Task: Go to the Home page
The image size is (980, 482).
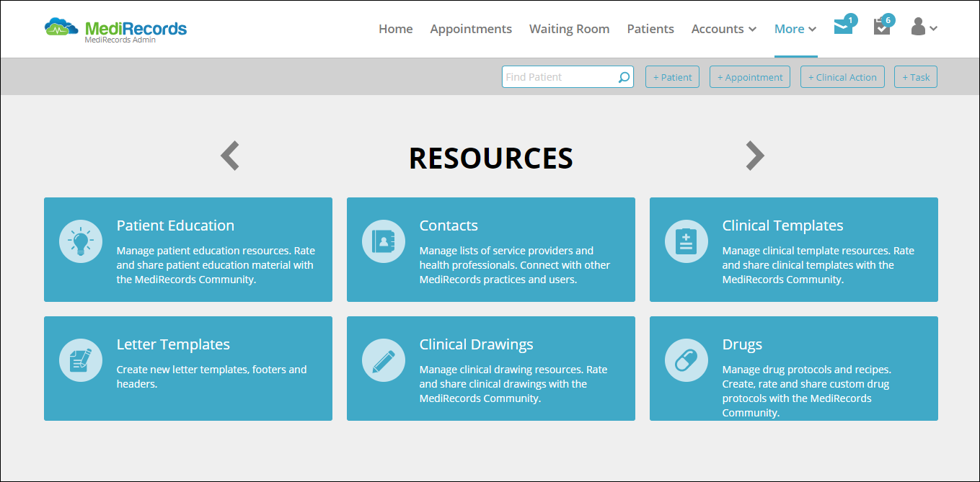Action: point(396,29)
